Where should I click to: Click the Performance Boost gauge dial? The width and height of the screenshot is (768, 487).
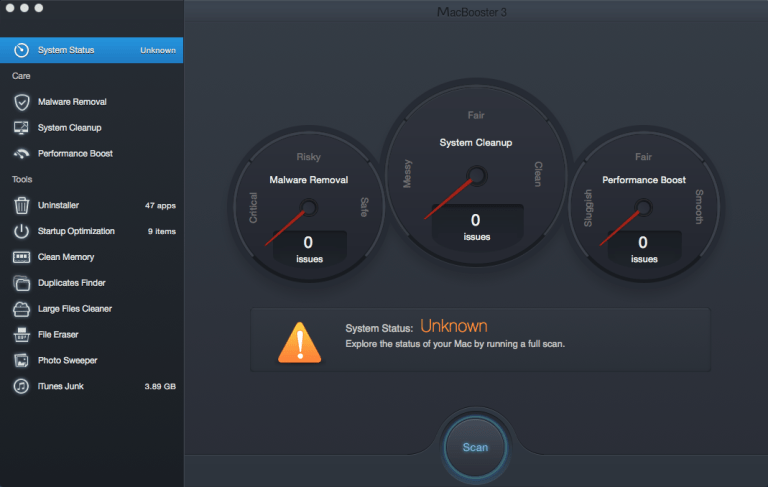[644, 205]
